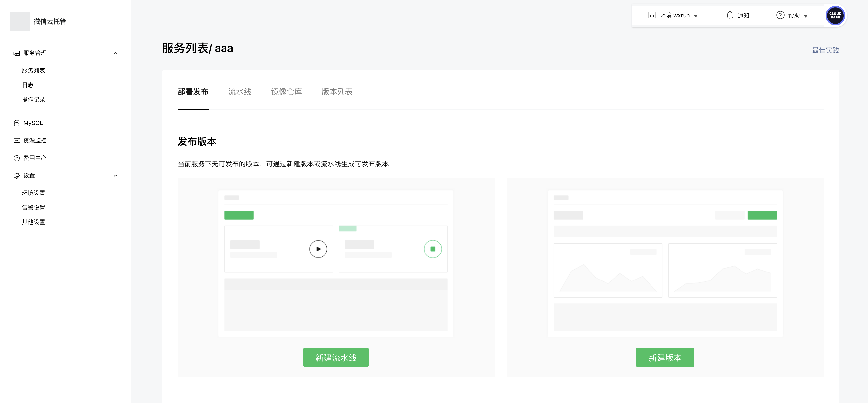Select 操作记录 in the sidebar

(x=33, y=100)
